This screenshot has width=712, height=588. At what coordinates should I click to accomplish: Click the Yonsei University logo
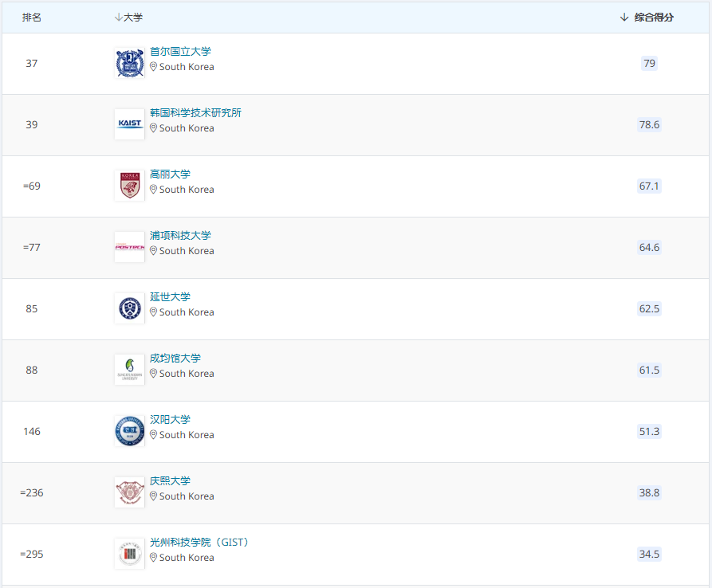pos(129,308)
